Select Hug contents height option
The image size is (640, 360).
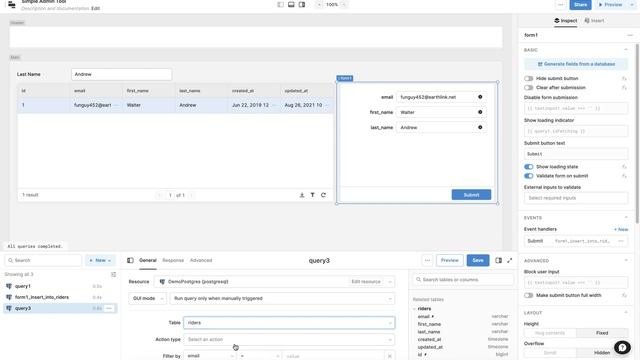[550, 333]
